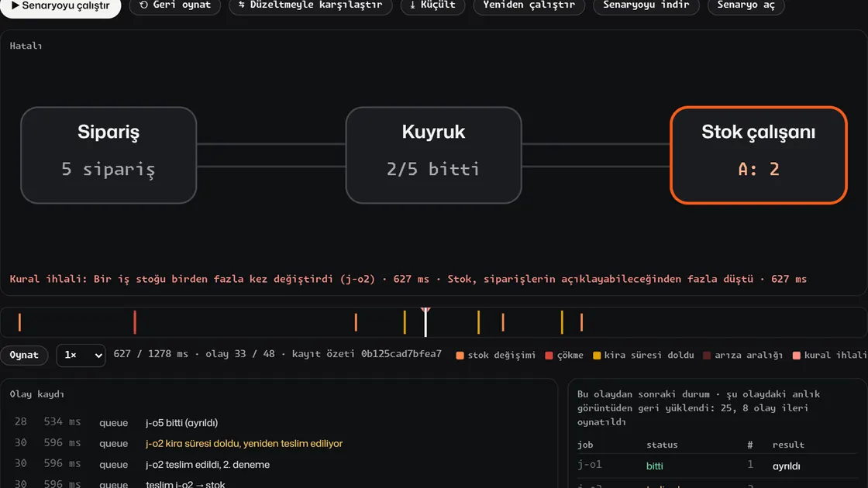The width and height of the screenshot is (868, 488).
Task: Select the Kuyruk node card
Action: [433, 155]
